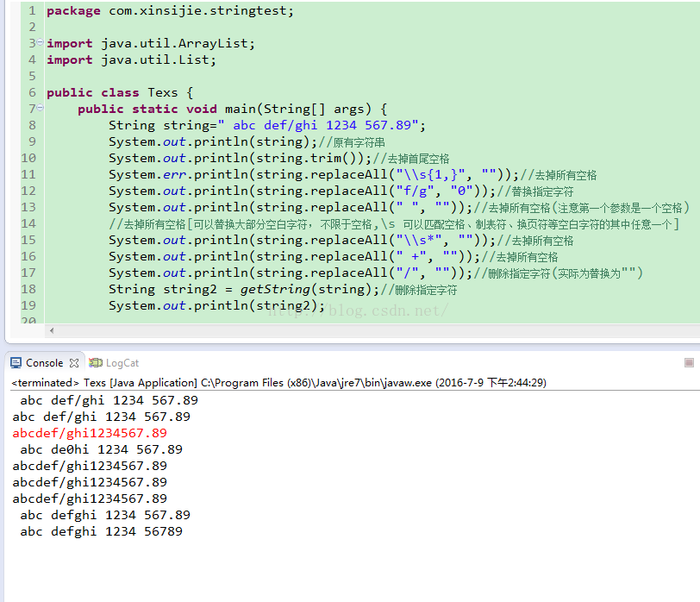The width and height of the screenshot is (700, 602).
Task: Switch to the Console tab
Action: [x=44, y=362]
